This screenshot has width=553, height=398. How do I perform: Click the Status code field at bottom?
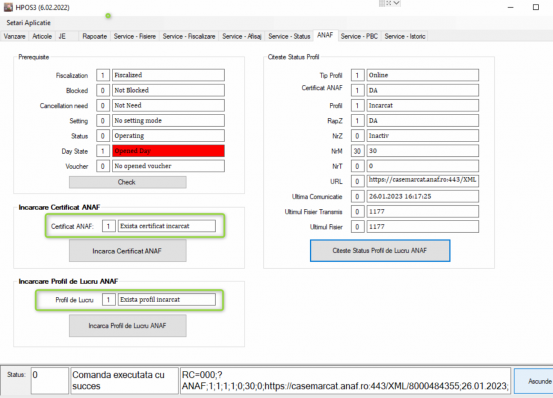pyautogui.click(x=50, y=380)
